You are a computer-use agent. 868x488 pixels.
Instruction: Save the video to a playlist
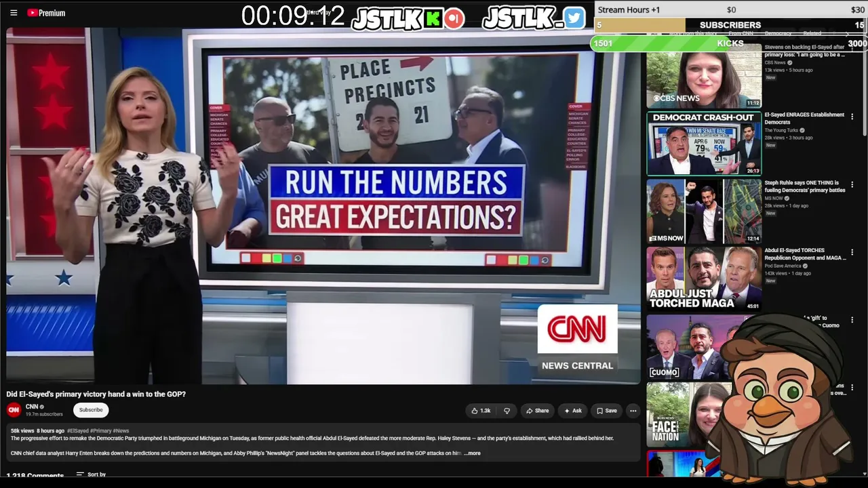click(607, 411)
